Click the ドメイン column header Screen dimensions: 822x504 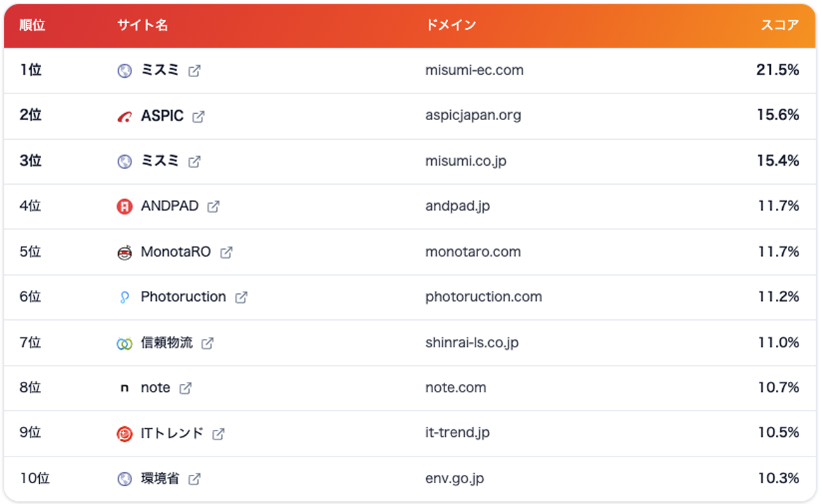coord(451,25)
